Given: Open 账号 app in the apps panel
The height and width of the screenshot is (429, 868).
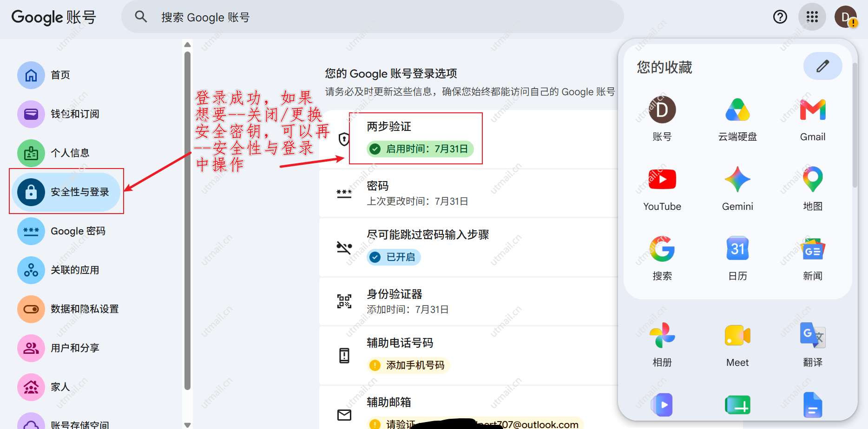Looking at the screenshot, I should [662, 118].
